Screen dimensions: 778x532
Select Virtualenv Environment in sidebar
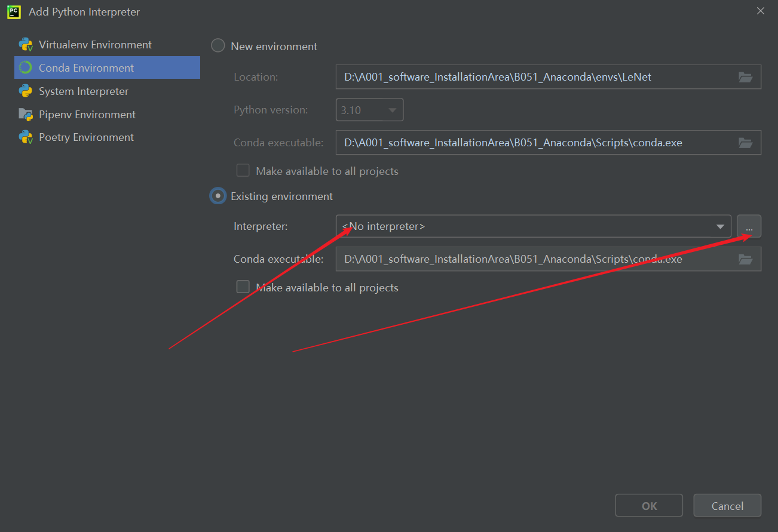pyautogui.click(x=107, y=45)
